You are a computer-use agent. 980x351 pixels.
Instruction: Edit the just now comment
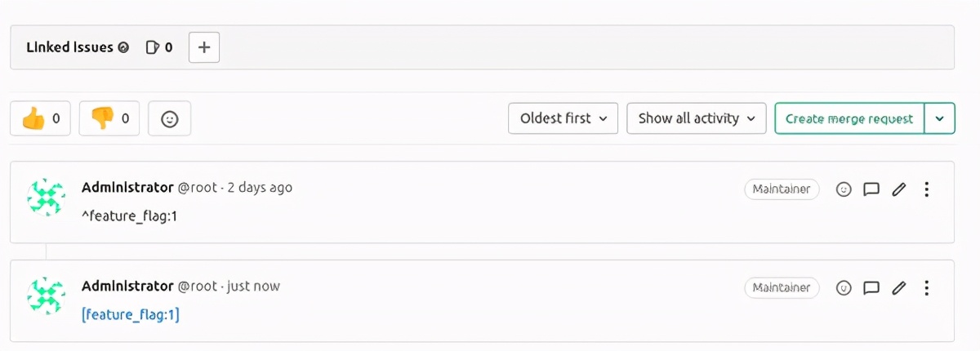[899, 287]
